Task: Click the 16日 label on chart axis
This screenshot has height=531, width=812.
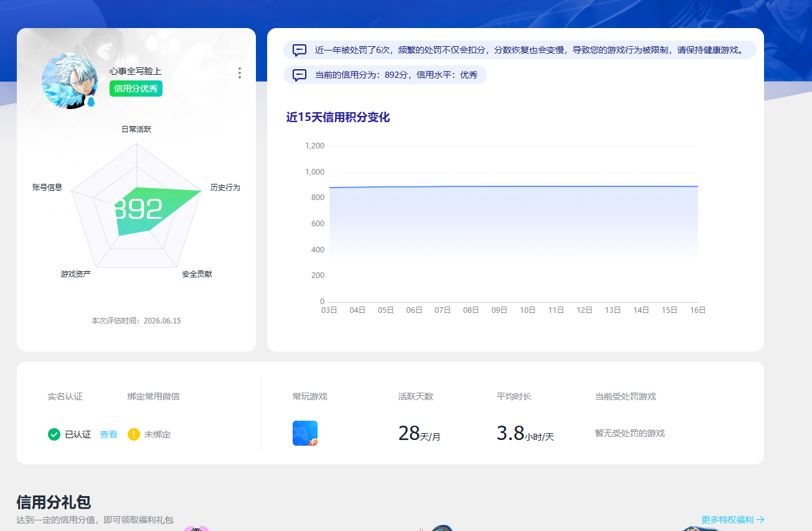Action: point(698,310)
